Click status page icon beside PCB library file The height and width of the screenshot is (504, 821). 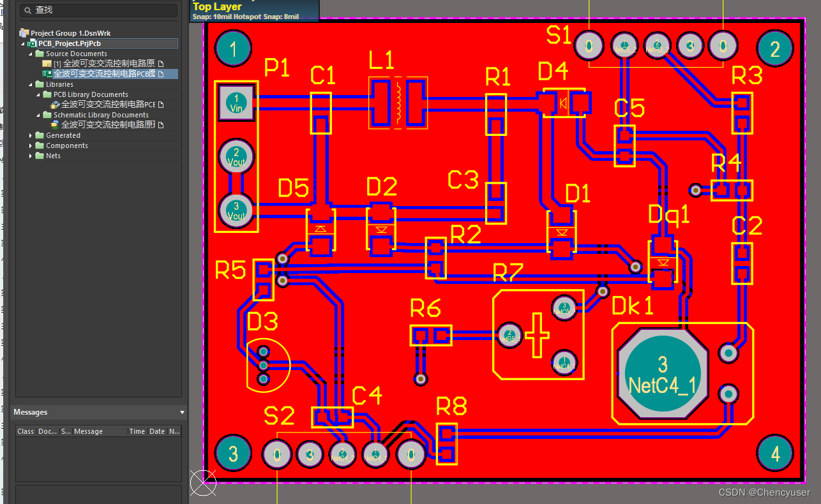(x=162, y=105)
